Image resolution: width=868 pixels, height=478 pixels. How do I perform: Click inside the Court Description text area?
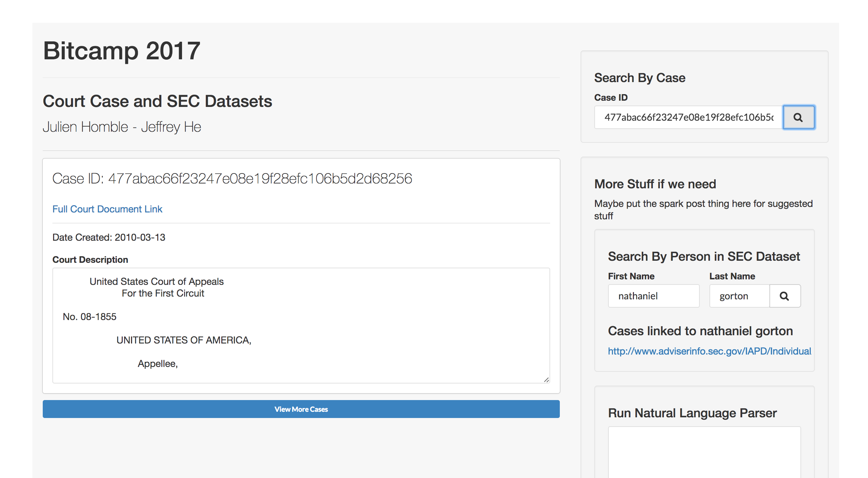pyautogui.click(x=301, y=325)
